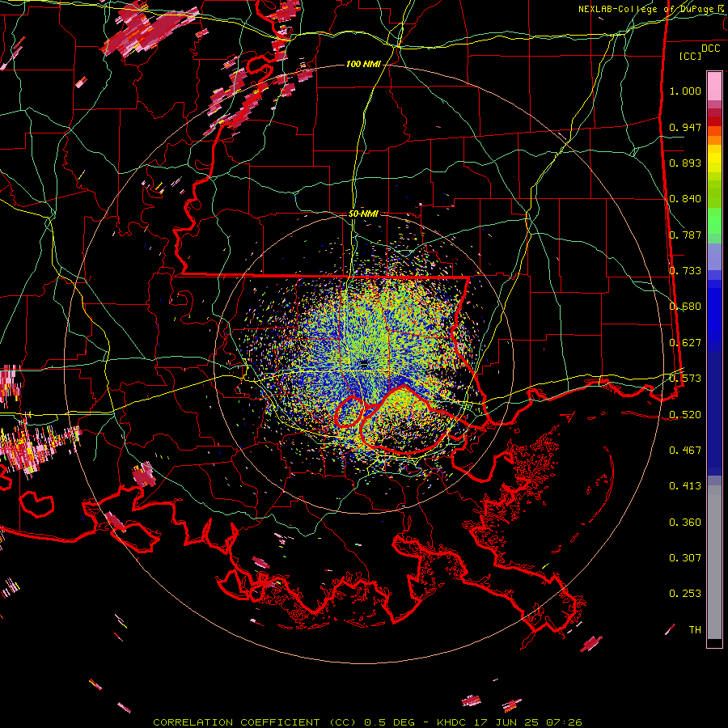Screen dimensions: 728x728
Task: Click the 50-NMI range ring label
Action: [x=363, y=214]
